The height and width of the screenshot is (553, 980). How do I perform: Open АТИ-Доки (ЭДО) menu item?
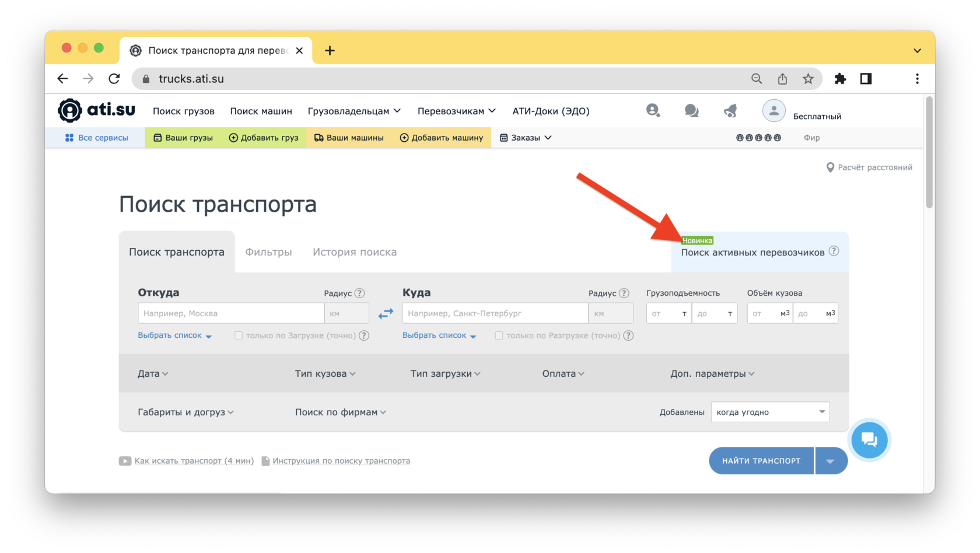[x=551, y=111]
